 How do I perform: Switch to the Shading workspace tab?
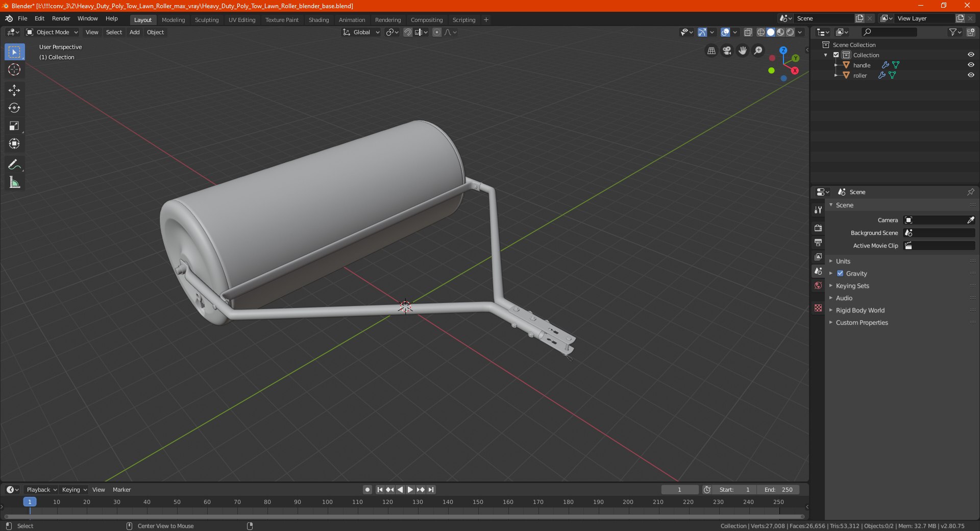[x=318, y=20]
